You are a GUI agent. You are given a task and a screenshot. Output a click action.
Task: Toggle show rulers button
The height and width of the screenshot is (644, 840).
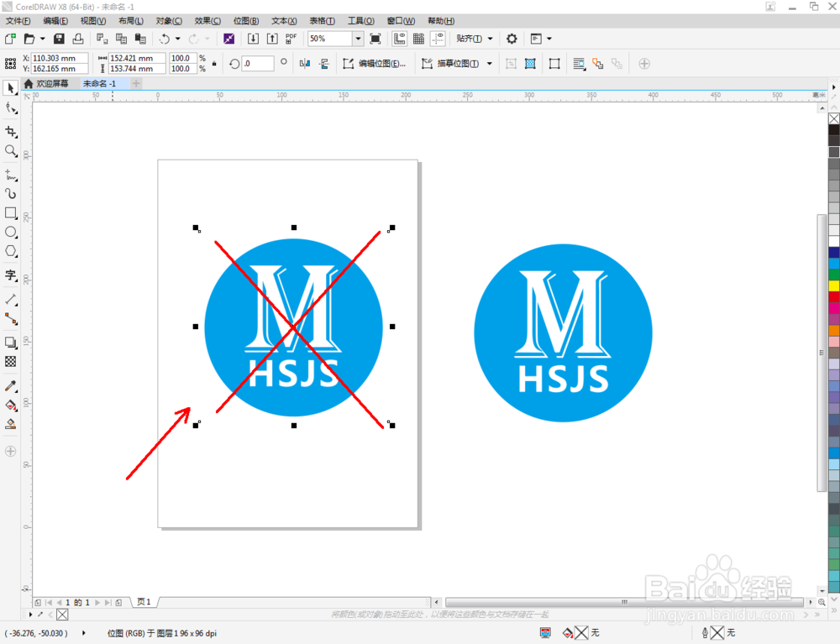[x=399, y=39]
